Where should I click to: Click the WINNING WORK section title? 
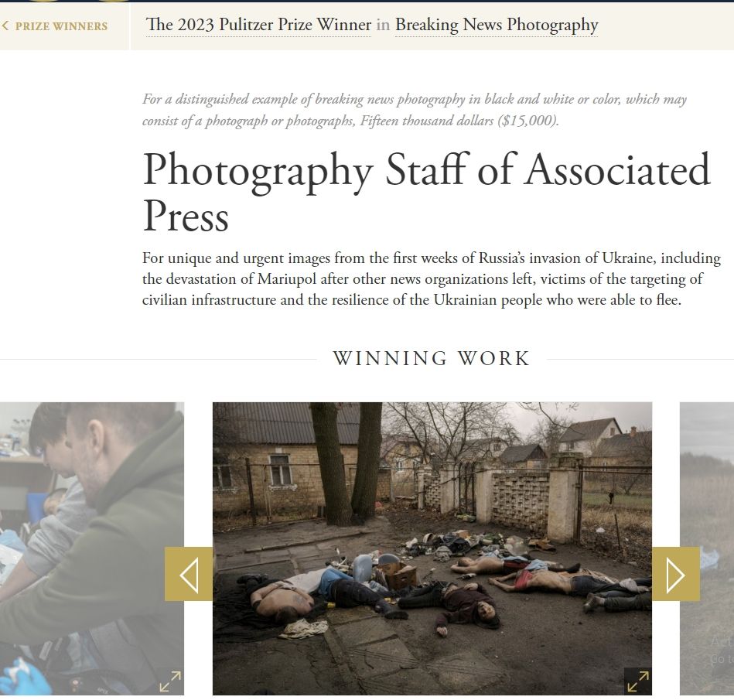point(431,359)
